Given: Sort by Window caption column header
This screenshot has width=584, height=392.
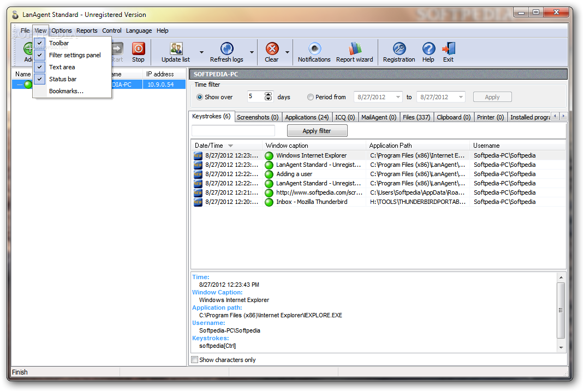Looking at the screenshot, I should coord(314,146).
